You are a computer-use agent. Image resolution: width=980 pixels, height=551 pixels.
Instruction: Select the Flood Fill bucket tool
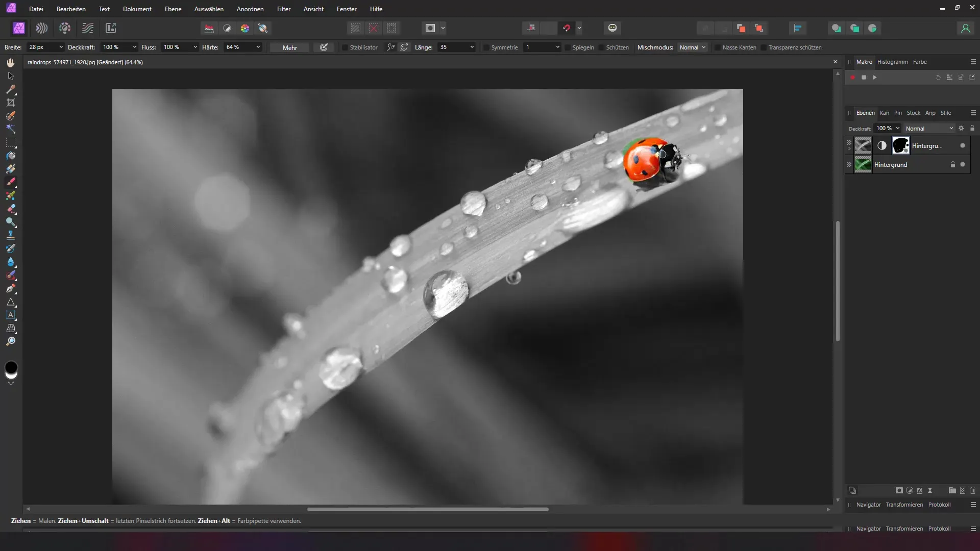11,156
